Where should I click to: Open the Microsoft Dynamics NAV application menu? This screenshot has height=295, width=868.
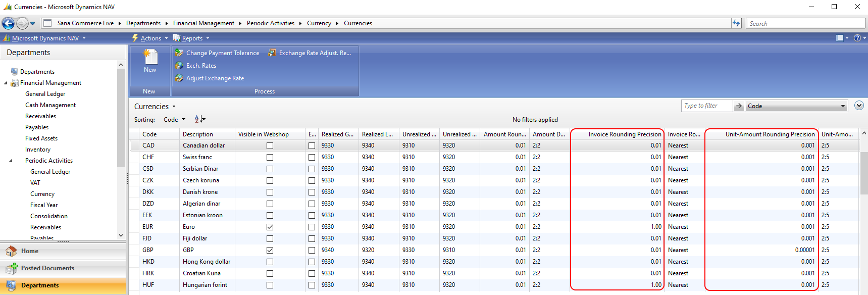pyautogui.click(x=44, y=38)
